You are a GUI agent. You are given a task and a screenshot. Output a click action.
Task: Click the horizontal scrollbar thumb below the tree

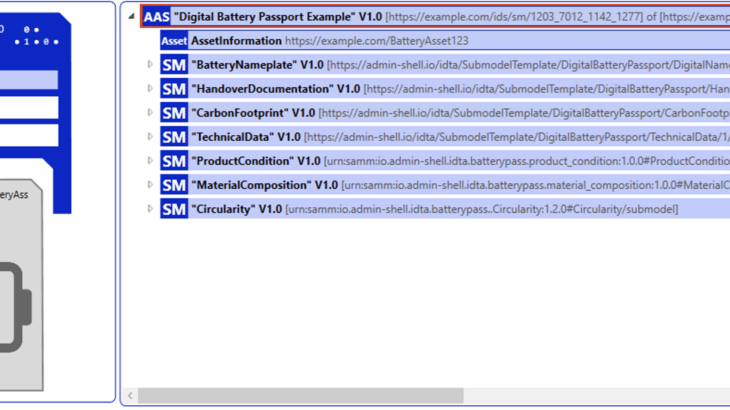(x=300, y=396)
